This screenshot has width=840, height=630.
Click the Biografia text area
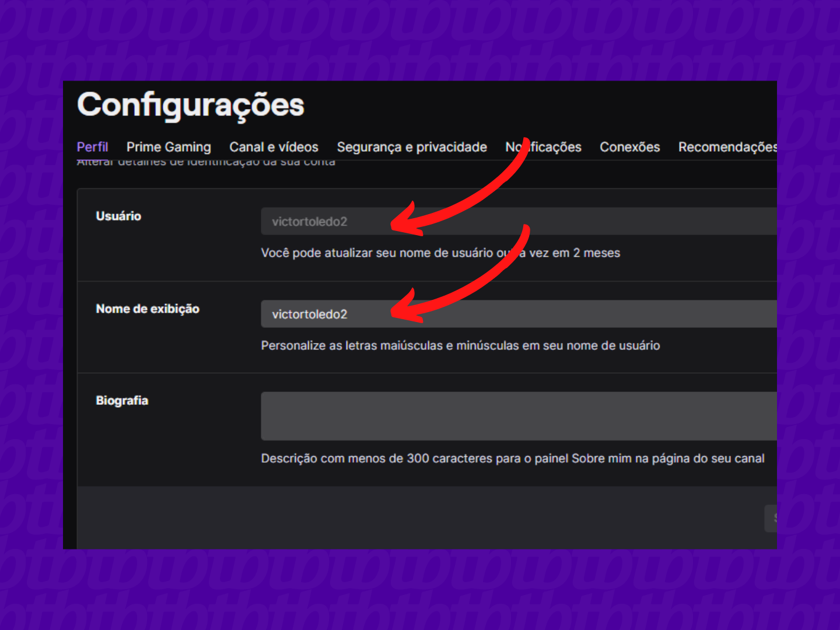pos(519,416)
